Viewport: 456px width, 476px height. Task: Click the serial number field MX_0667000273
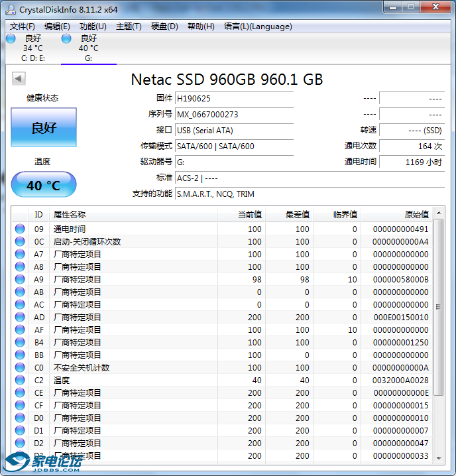click(x=235, y=115)
